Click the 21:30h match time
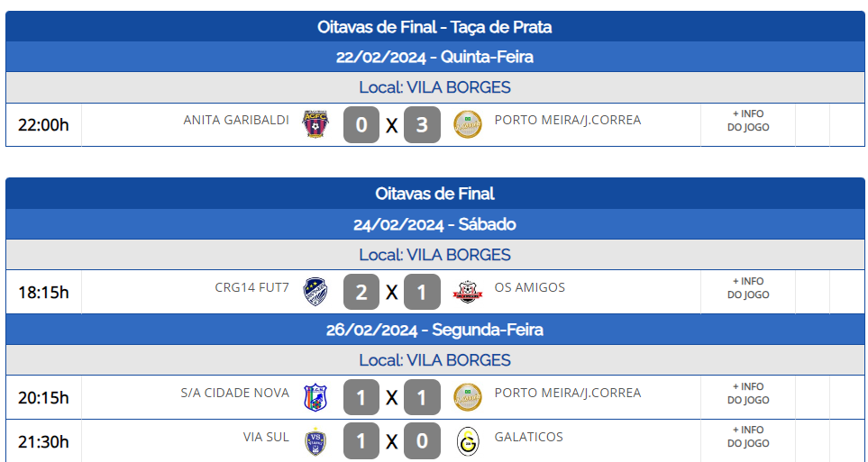Screen dimensions: 868x462 (43, 441)
